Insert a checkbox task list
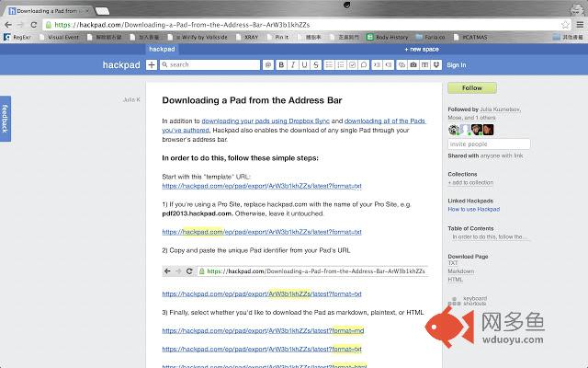The width and height of the screenshot is (588, 368). click(x=353, y=65)
